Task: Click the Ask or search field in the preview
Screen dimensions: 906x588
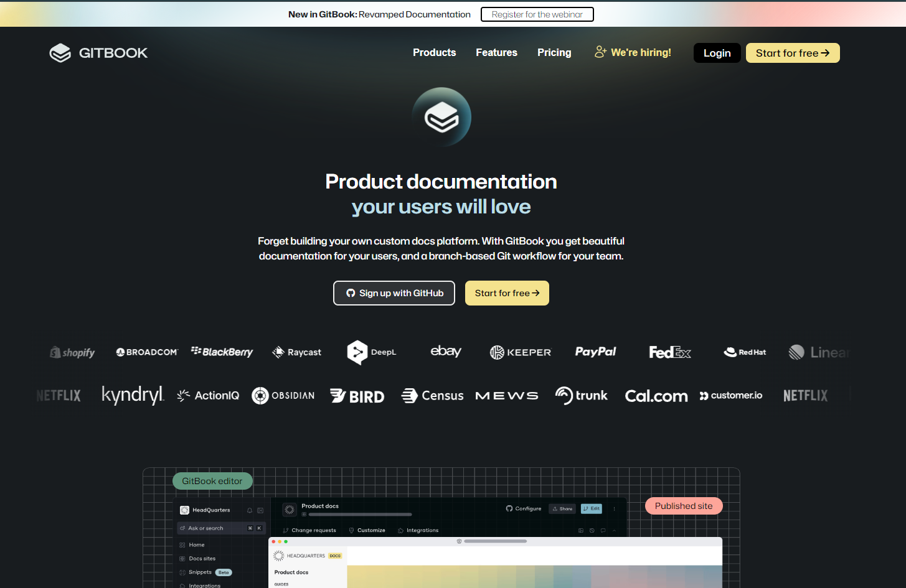Action: [x=222, y=528]
